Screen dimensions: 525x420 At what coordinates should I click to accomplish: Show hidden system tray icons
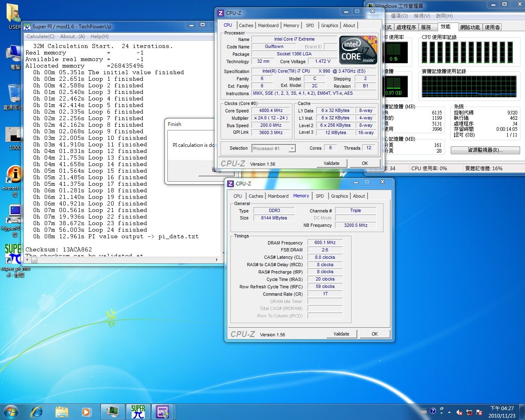coord(450,412)
